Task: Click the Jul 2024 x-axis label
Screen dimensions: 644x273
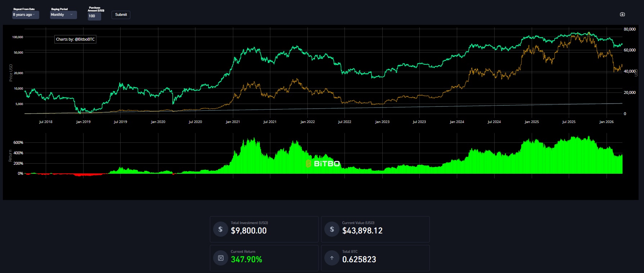Action: [x=494, y=122]
